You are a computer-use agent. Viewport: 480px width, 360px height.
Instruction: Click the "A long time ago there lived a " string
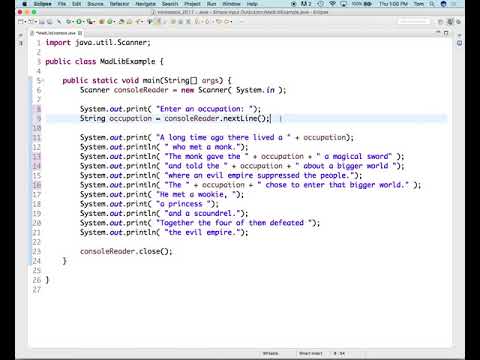tap(223, 137)
